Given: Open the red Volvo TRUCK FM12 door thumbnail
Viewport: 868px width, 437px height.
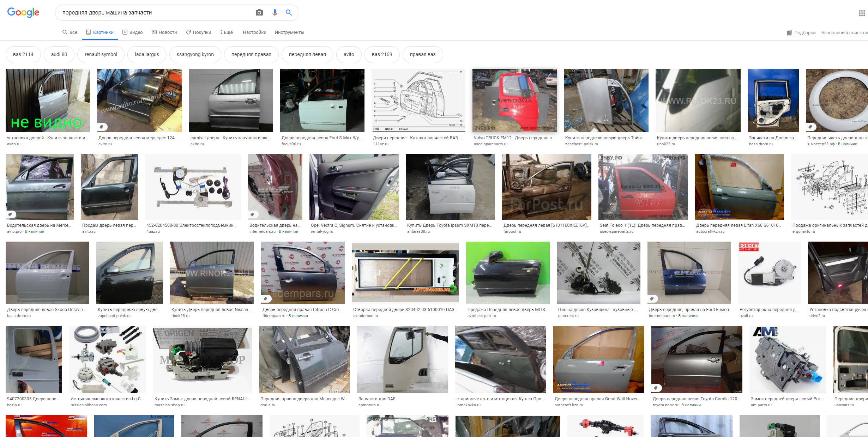Looking at the screenshot, I should [514, 101].
